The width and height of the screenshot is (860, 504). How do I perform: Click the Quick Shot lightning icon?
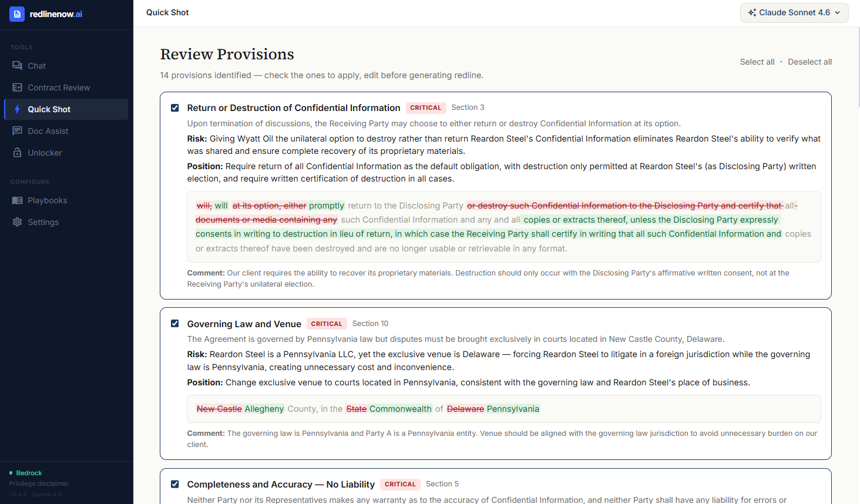click(x=18, y=109)
